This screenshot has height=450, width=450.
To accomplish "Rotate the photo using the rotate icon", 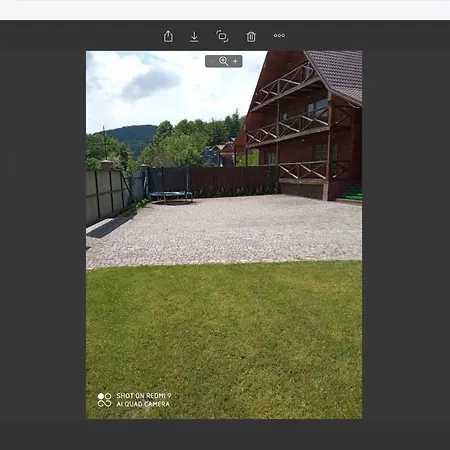I will (222, 36).
